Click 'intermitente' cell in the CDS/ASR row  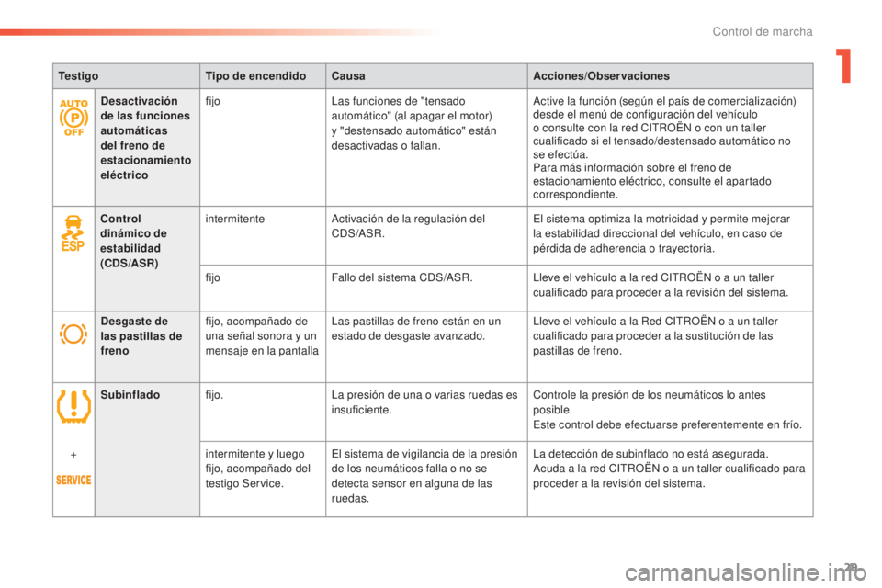coord(234,219)
